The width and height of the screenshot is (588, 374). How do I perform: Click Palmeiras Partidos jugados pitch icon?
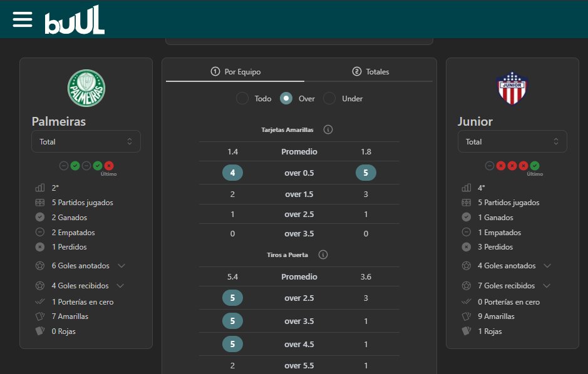[x=39, y=203]
